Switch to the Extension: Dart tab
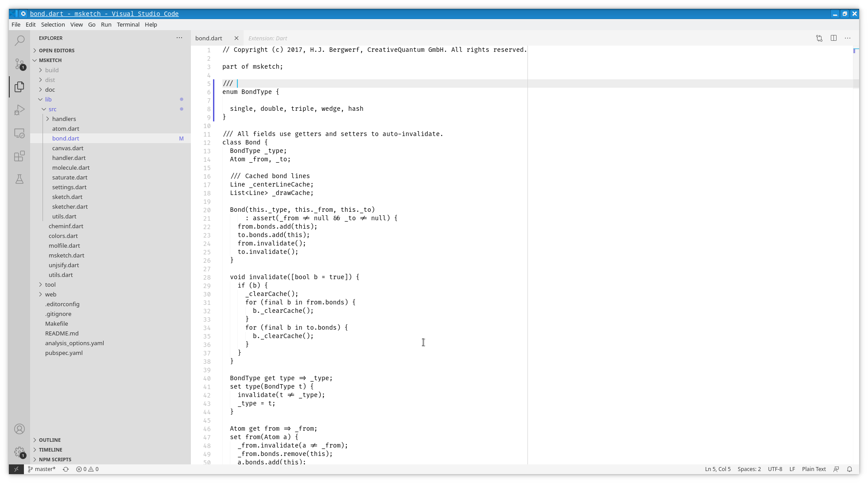This screenshot has height=483, width=868. point(267,38)
